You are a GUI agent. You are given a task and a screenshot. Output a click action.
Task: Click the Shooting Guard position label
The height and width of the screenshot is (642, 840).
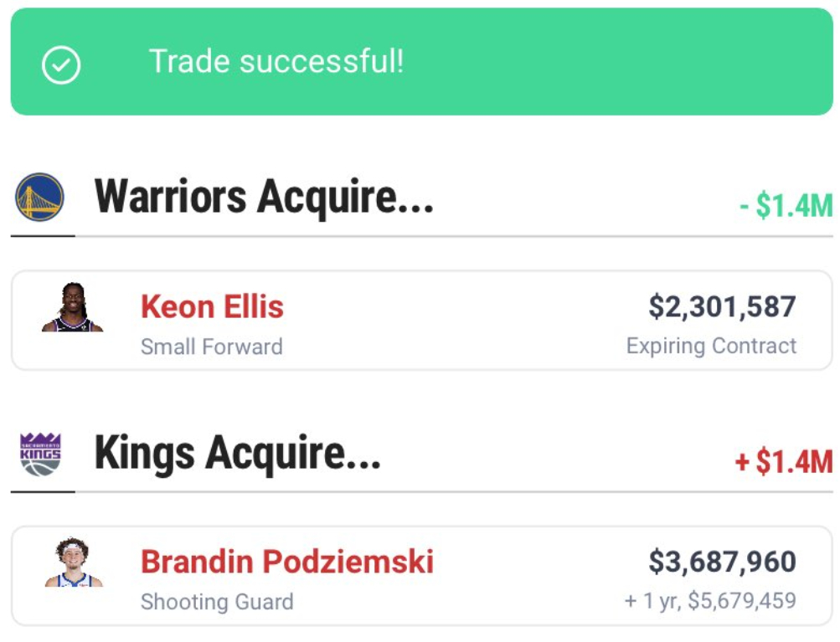point(217,602)
